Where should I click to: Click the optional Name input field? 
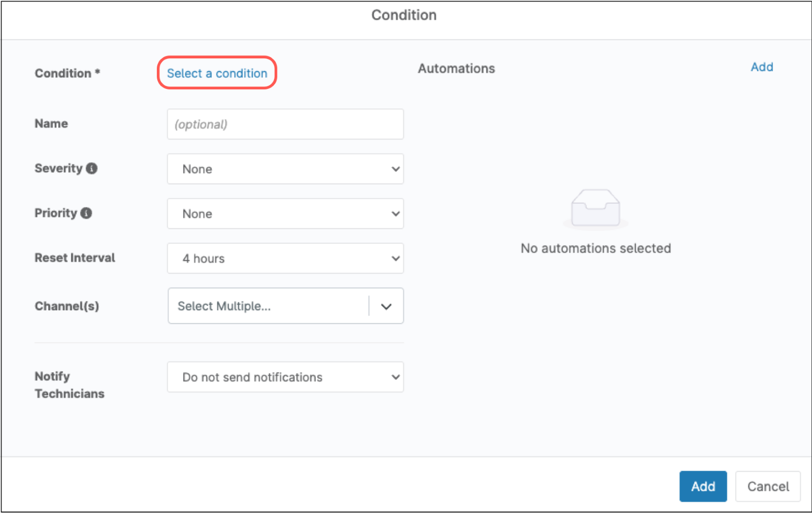(285, 124)
